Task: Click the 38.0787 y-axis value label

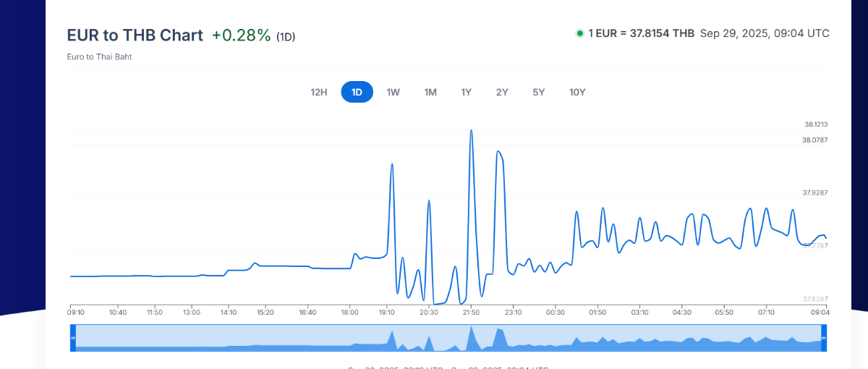Action: (x=814, y=140)
